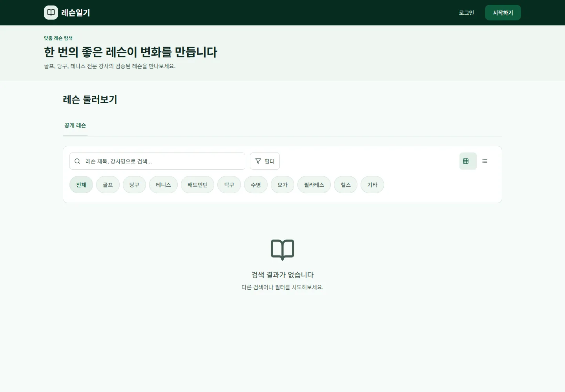Select the 골프 category chip
Image resolution: width=565 pixels, height=392 pixels.
108,185
